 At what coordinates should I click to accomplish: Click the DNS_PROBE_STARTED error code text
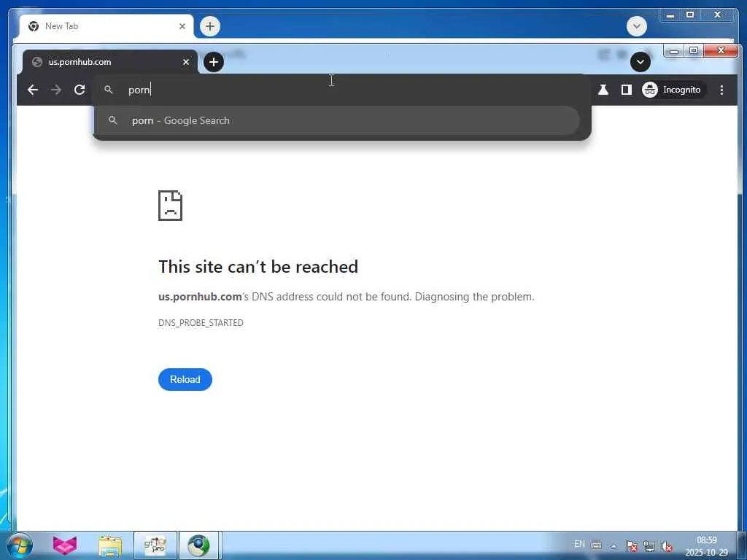201,323
